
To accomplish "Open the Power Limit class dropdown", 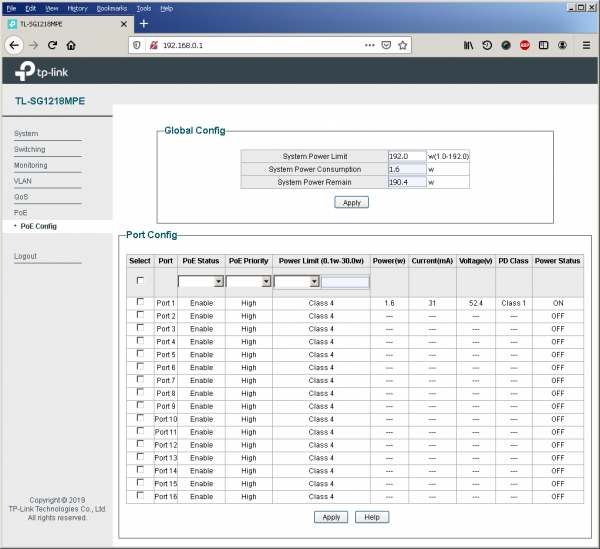I will click(296, 282).
